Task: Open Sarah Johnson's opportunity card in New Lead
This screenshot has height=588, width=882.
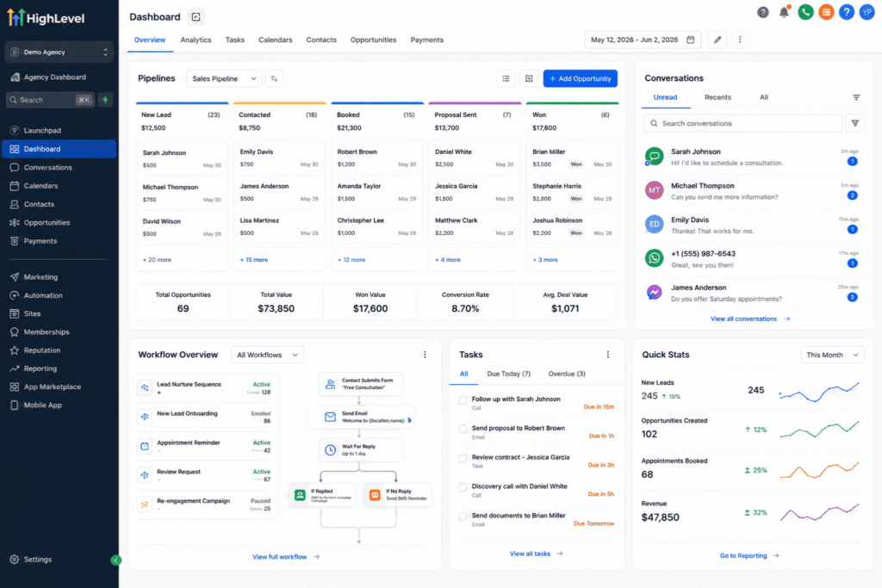Action: pyautogui.click(x=182, y=158)
